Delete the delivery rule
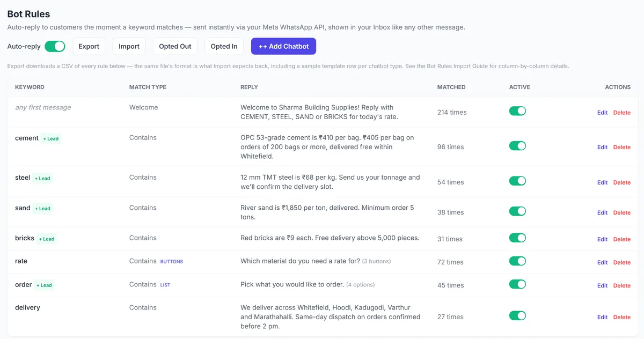Image resolution: width=644 pixels, height=339 pixels. (622, 317)
